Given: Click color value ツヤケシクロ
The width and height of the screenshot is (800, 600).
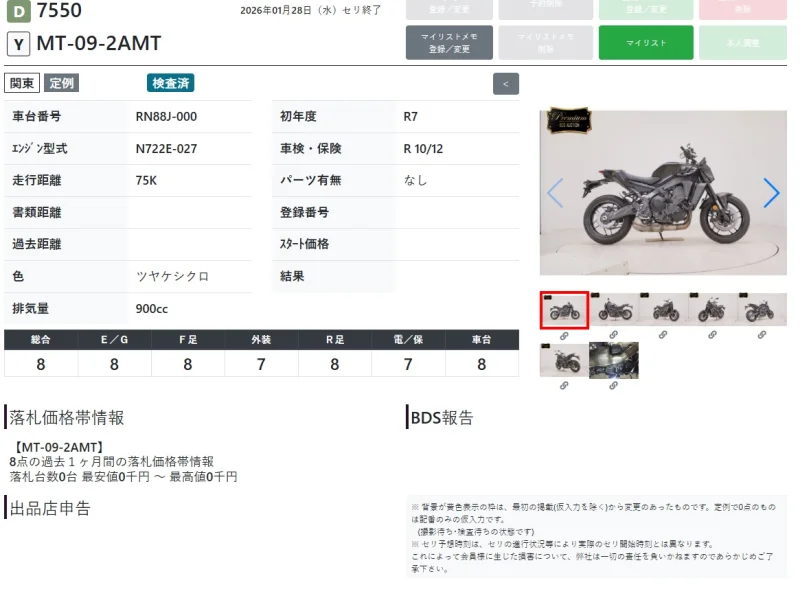Looking at the screenshot, I should pyautogui.click(x=172, y=277).
